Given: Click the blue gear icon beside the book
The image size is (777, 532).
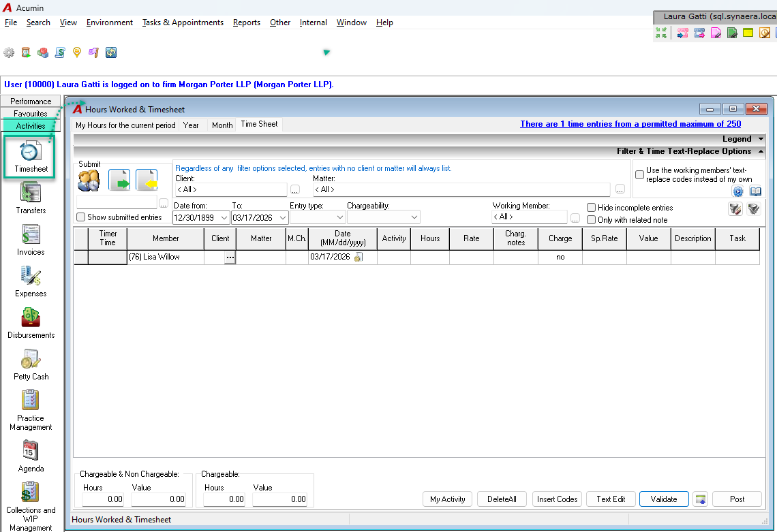Looking at the screenshot, I should pyautogui.click(x=738, y=191).
